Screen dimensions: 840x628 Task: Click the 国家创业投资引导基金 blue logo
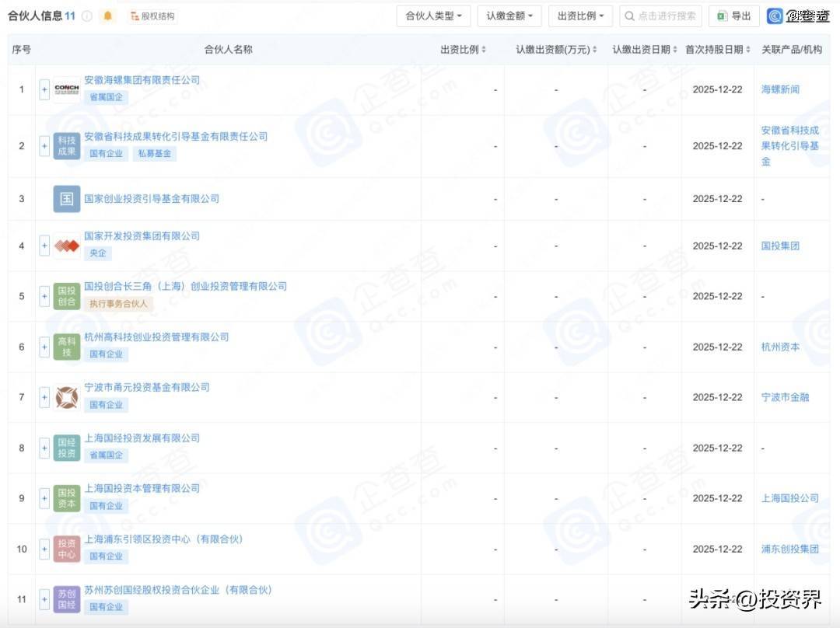(x=67, y=199)
